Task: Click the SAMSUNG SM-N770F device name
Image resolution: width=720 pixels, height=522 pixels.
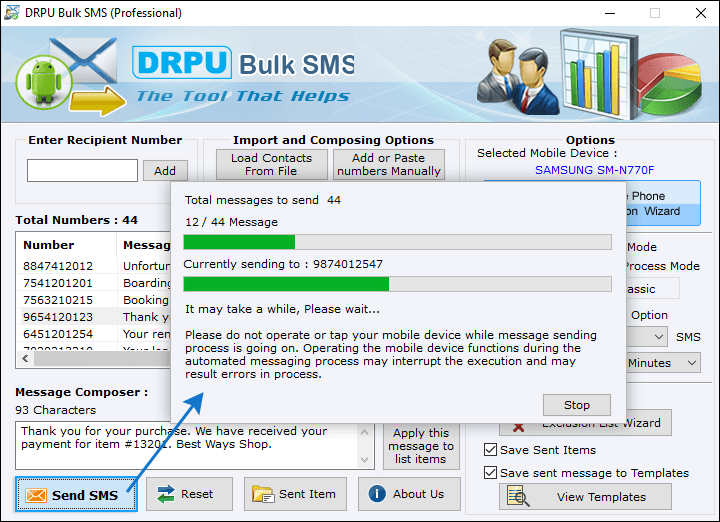Action: click(595, 170)
